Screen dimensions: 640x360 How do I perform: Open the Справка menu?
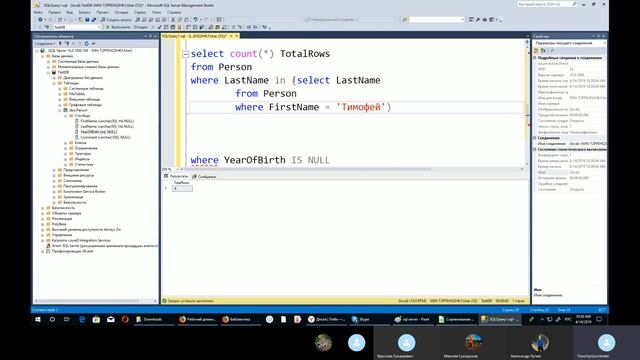[x=174, y=12]
